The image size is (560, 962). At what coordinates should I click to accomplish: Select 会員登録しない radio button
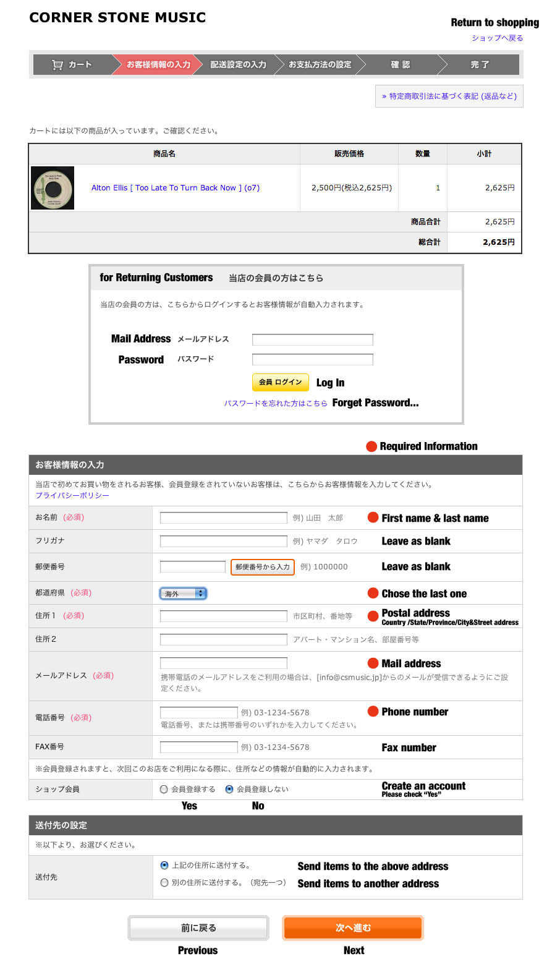(x=229, y=790)
